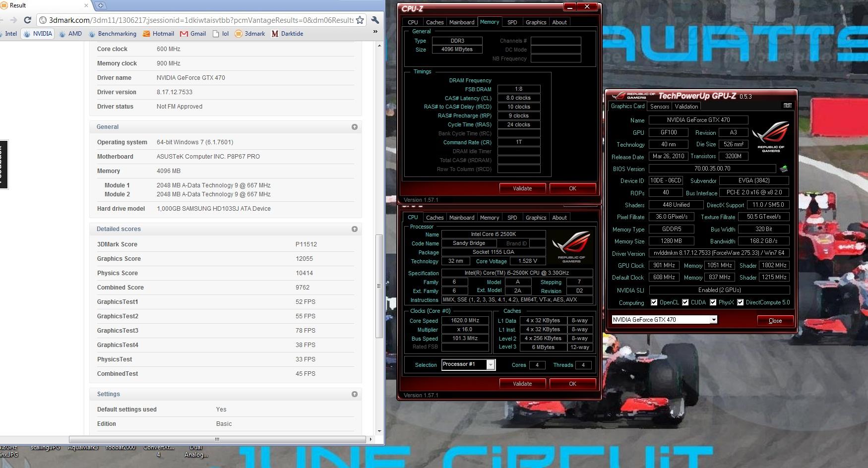Open the Chrome wrench settings menu
The image size is (868, 468).
coord(375,20)
